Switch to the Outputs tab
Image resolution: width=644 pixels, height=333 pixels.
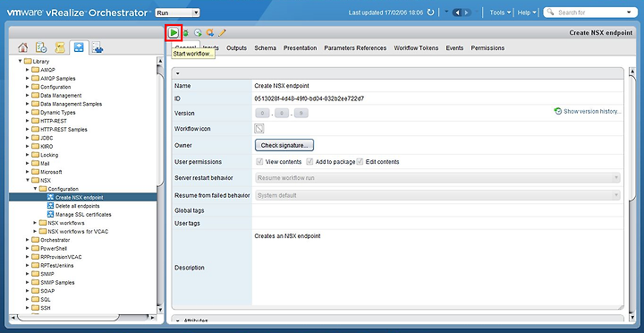click(x=236, y=48)
